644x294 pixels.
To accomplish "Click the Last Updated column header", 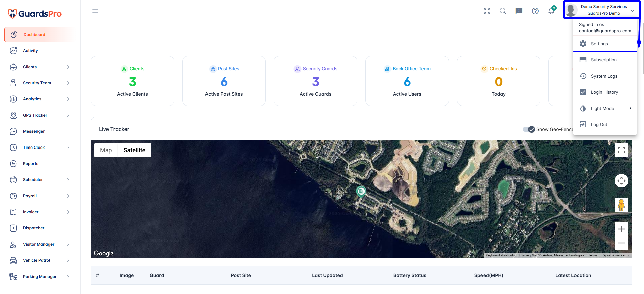I will pyautogui.click(x=327, y=275).
